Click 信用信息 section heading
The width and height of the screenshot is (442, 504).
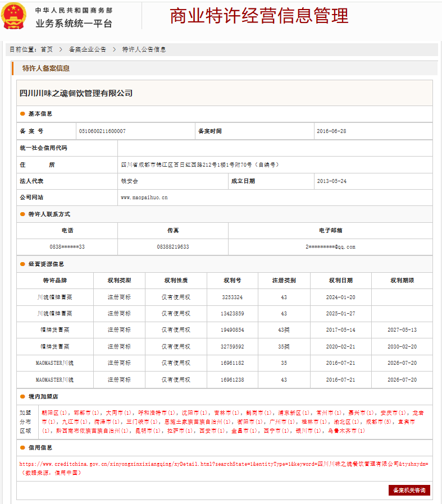point(40,448)
